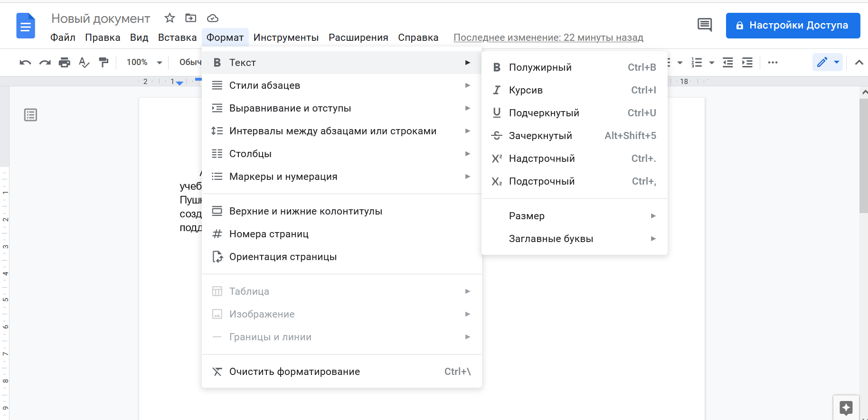The height and width of the screenshot is (420, 868).
Task: Expand Маркеры и нумерация submenu
Action: (342, 177)
